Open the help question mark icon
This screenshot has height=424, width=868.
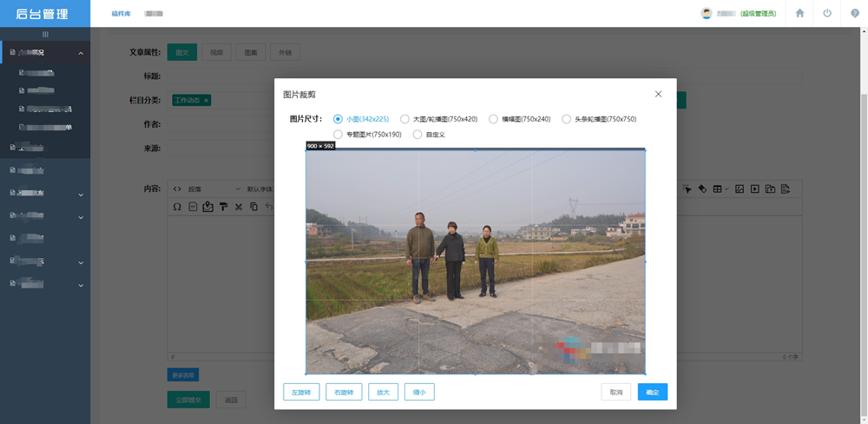855,13
